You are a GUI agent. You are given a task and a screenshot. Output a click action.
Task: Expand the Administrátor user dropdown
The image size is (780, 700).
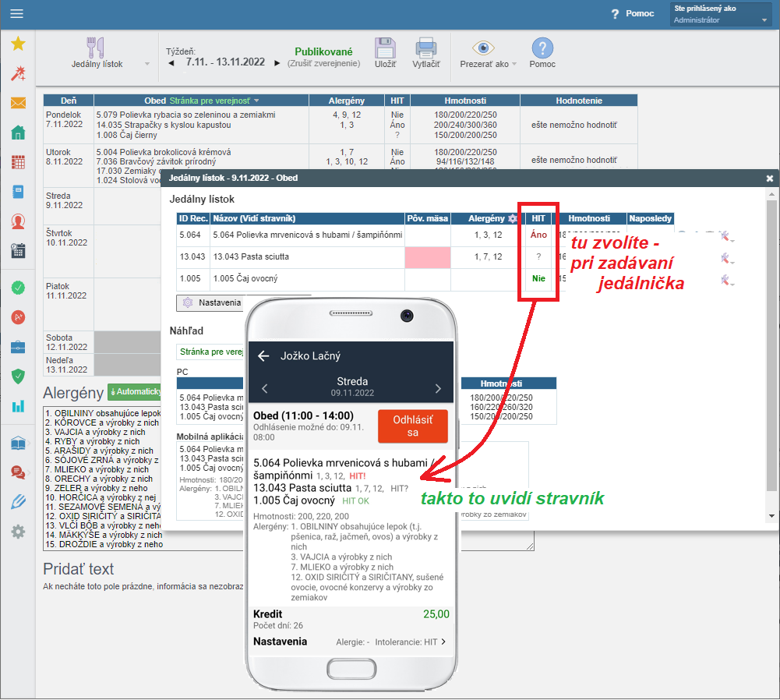(x=719, y=20)
